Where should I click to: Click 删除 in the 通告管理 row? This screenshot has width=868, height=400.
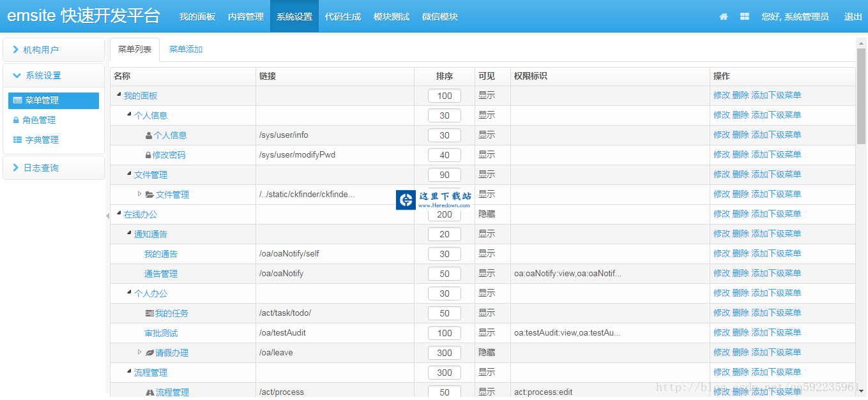click(740, 273)
